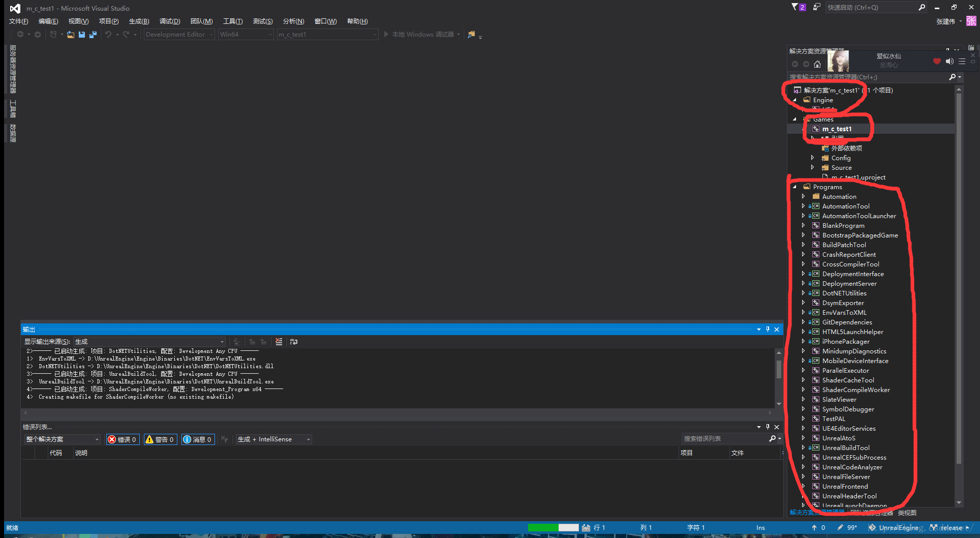Click the Send Feedback icon

[816, 7]
